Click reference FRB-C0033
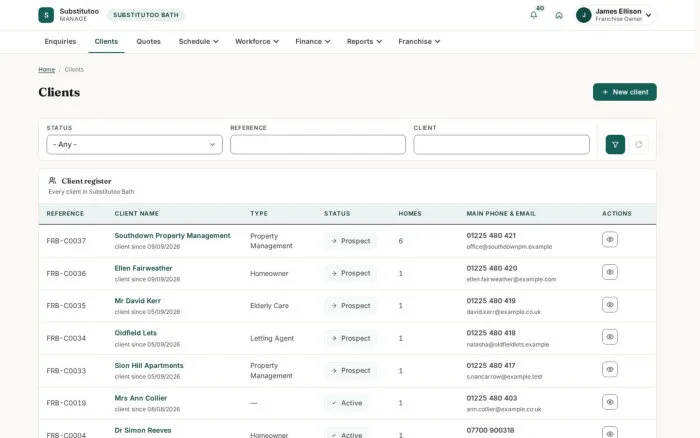This screenshot has width=700, height=438. pos(66,371)
